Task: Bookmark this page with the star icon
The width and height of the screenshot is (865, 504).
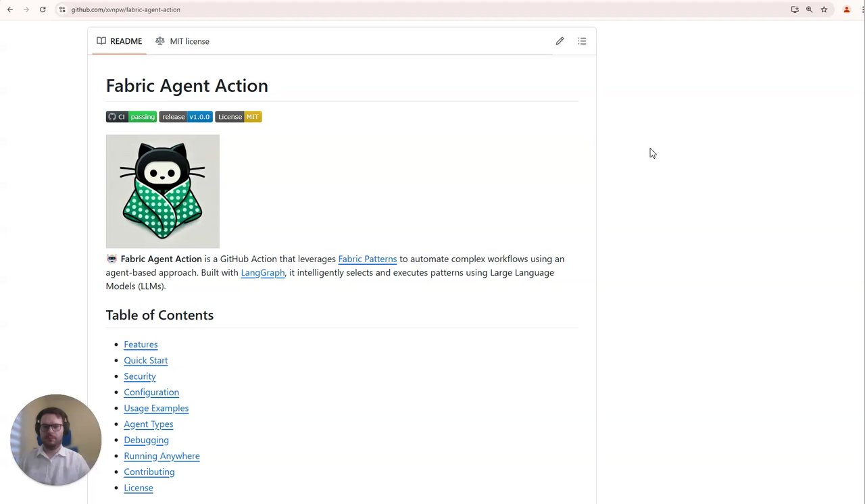Action: click(x=824, y=9)
